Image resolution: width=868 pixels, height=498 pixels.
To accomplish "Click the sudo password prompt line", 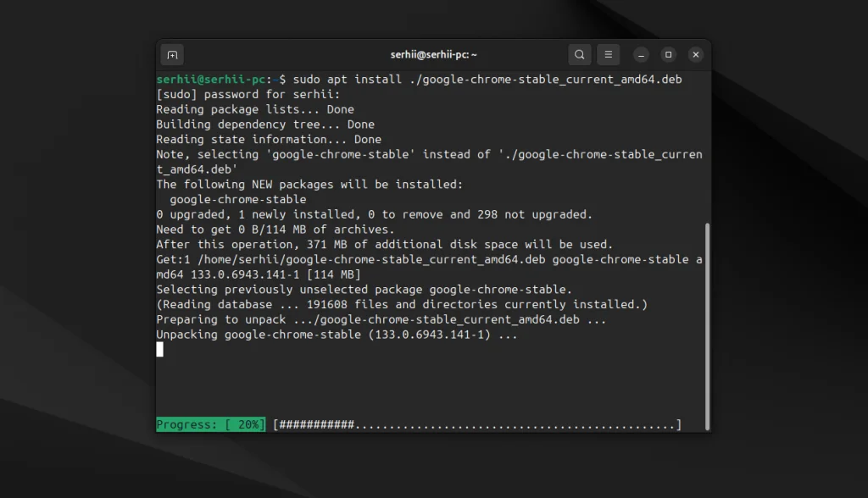I will point(248,95).
